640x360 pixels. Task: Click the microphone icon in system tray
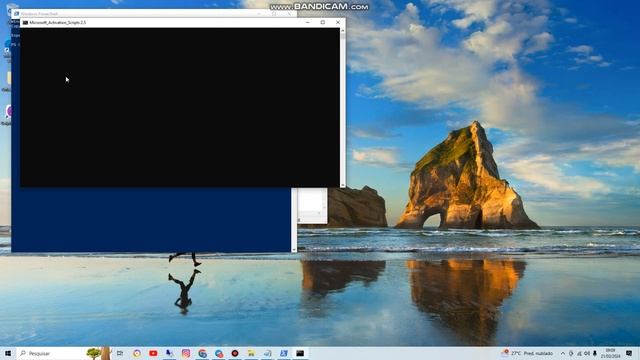click(x=595, y=353)
